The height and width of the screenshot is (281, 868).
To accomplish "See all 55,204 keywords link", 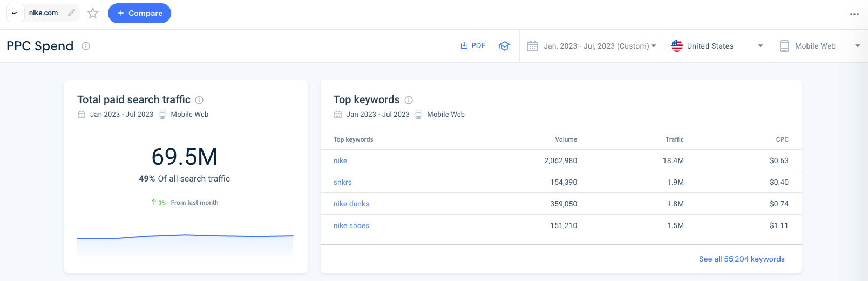I will [x=742, y=259].
